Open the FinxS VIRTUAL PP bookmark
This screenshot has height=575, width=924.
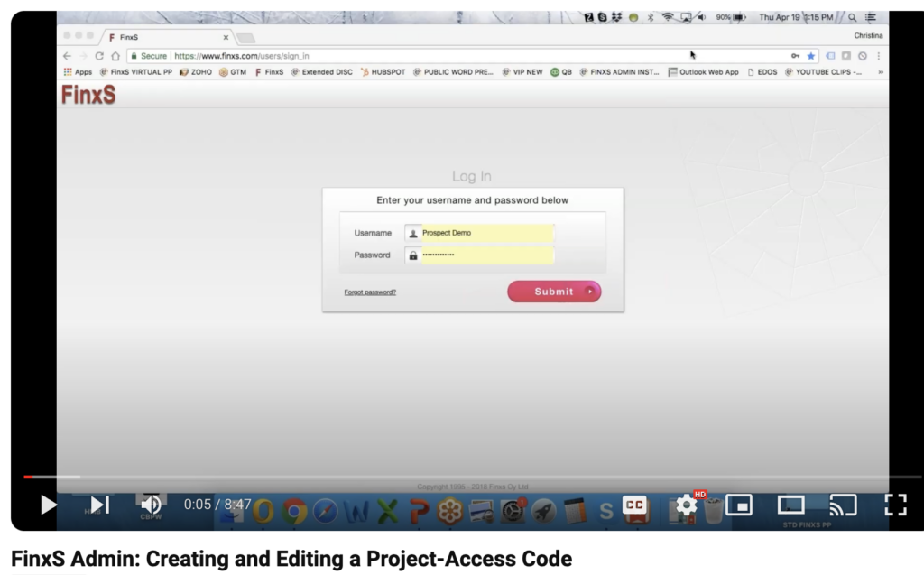click(x=136, y=72)
